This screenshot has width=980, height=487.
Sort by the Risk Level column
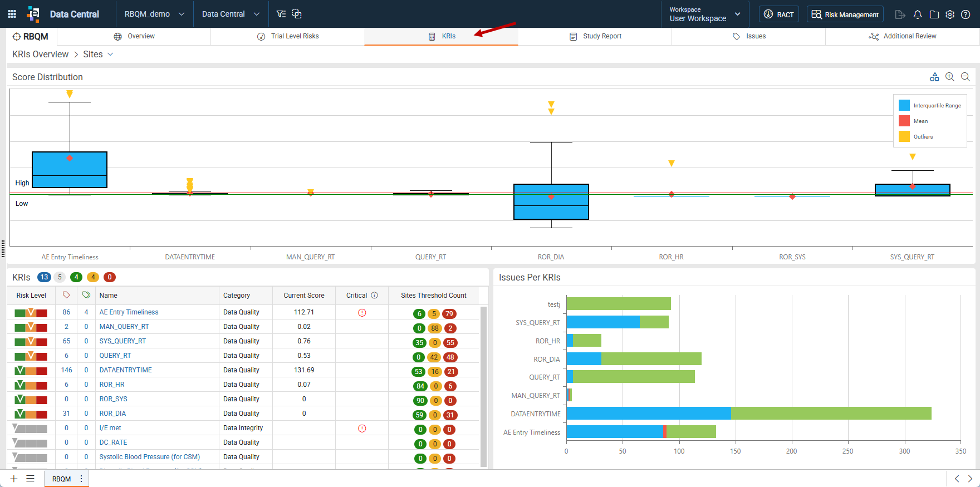pos(31,296)
